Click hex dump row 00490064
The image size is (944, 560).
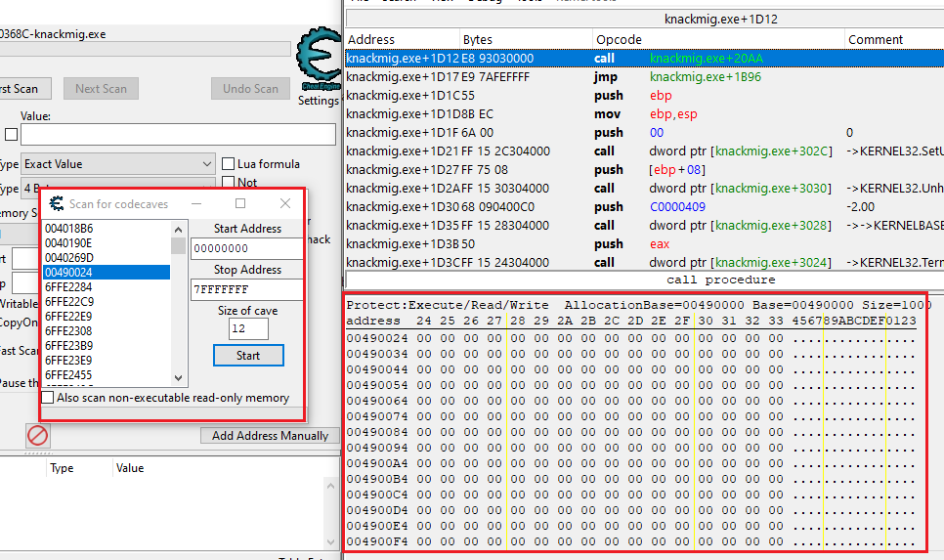point(631,401)
